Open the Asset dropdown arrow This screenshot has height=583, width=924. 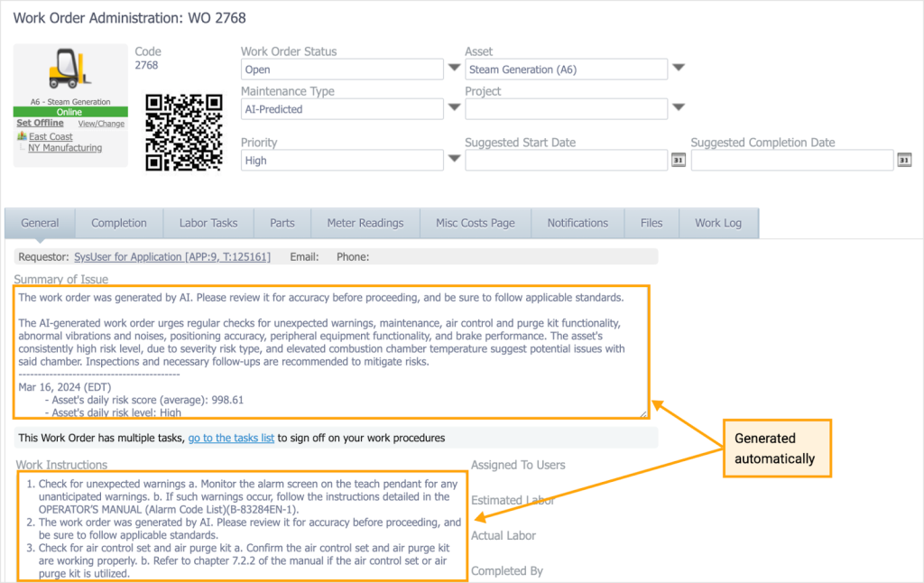[679, 69]
